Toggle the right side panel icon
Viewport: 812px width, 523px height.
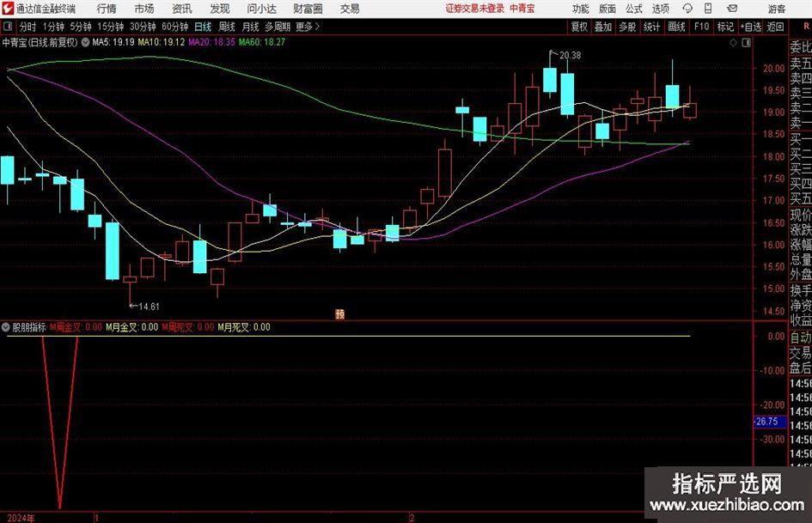click(x=746, y=43)
